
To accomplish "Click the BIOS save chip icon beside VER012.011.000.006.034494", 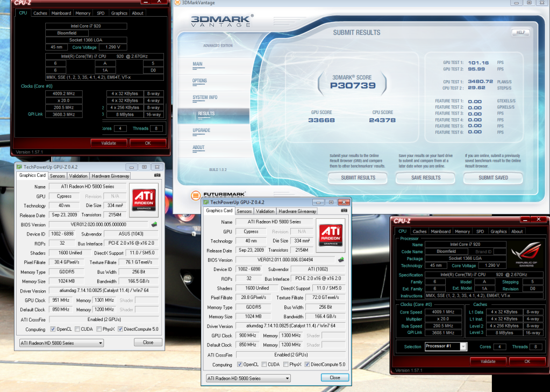I will (341, 260).
